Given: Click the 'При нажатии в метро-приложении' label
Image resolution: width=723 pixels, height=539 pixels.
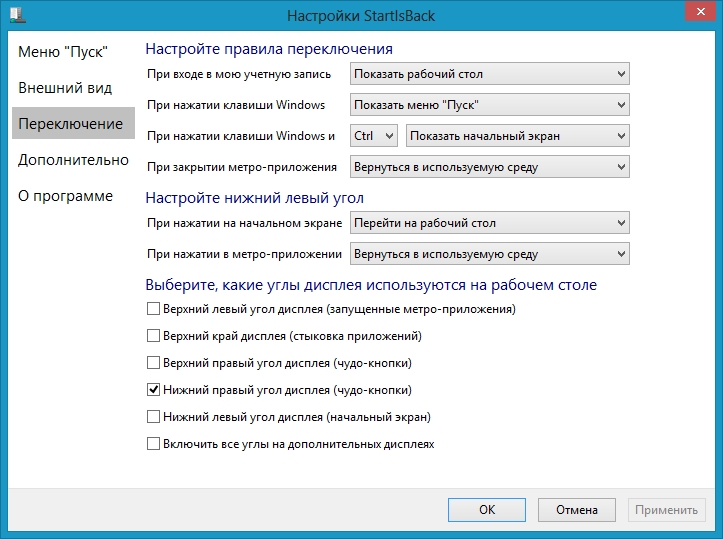Looking at the screenshot, I should coord(244,254).
